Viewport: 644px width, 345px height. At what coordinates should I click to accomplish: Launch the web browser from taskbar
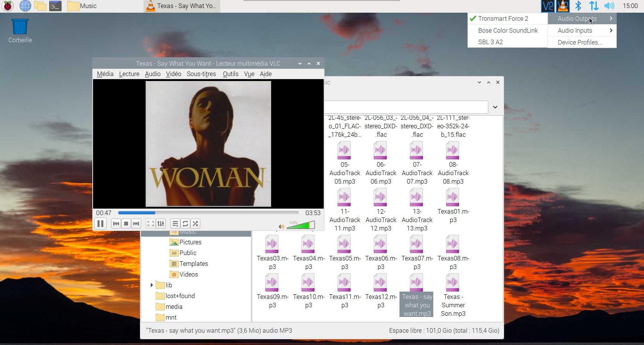tap(25, 6)
